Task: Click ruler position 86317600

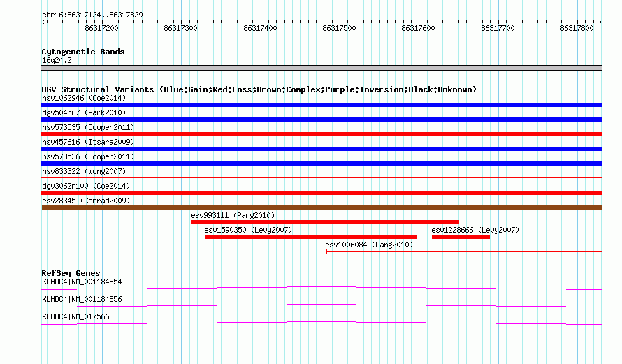Action: click(x=418, y=28)
